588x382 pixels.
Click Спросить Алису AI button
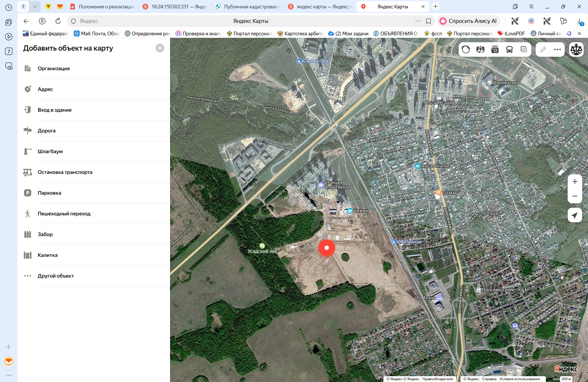pos(469,21)
